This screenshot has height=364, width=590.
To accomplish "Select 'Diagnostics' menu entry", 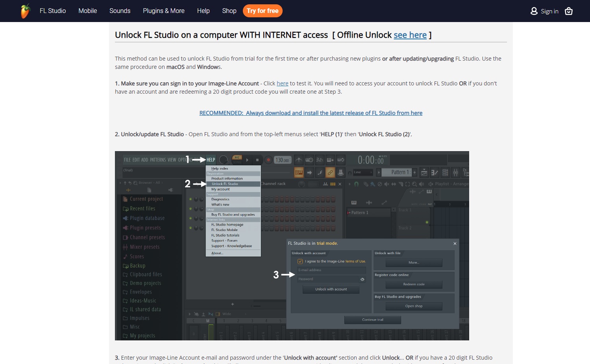I will coord(233,199).
